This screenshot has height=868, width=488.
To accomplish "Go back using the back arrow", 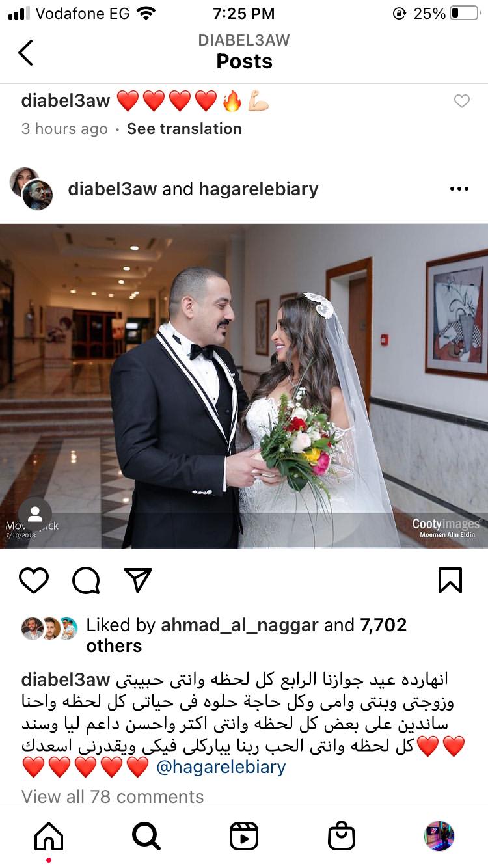I will tap(25, 53).
